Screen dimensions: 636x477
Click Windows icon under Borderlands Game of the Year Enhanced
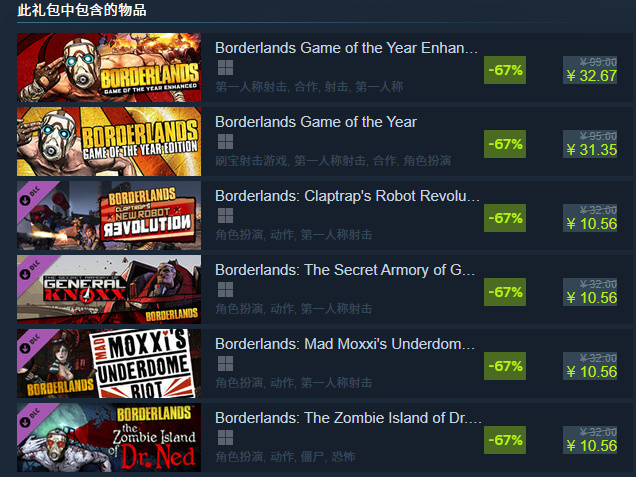225,68
